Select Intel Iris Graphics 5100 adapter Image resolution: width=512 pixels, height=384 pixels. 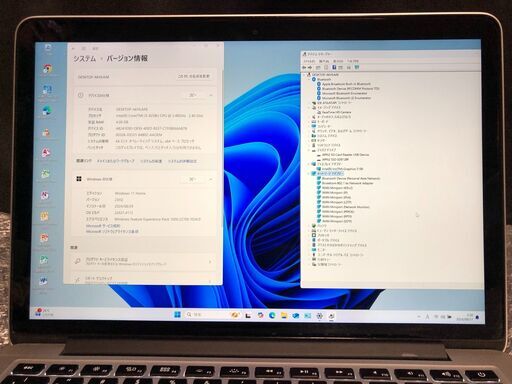pos(342,169)
